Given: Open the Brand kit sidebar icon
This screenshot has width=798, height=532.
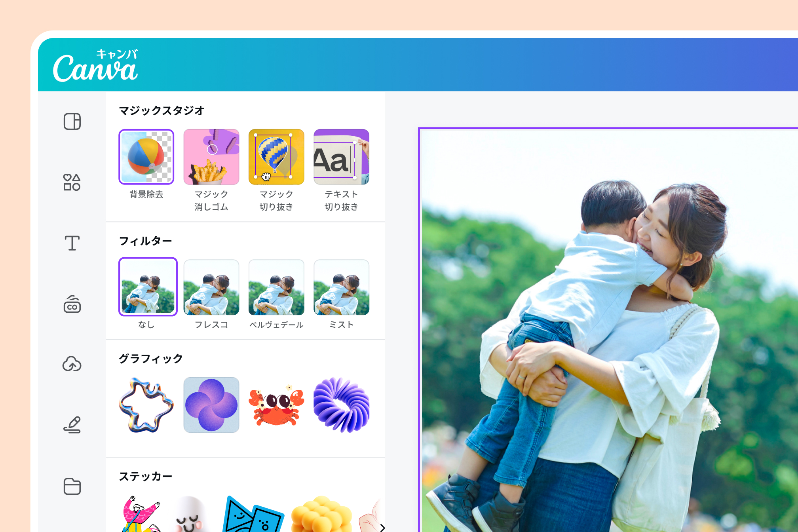Looking at the screenshot, I should [x=72, y=304].
